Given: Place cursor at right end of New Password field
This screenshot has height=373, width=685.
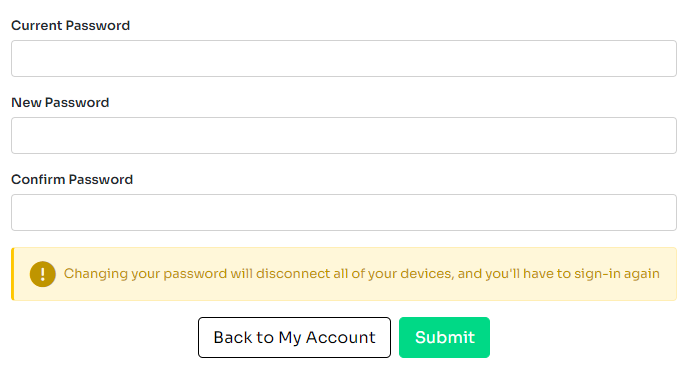Looking at the screenshot, I should point(668,135).
